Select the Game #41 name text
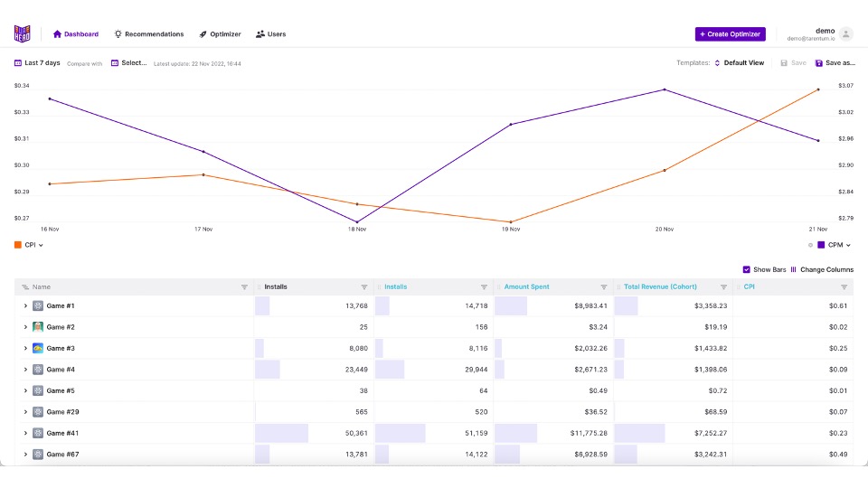The height and width of the screenshot is (488, 868). pos(62,433)
